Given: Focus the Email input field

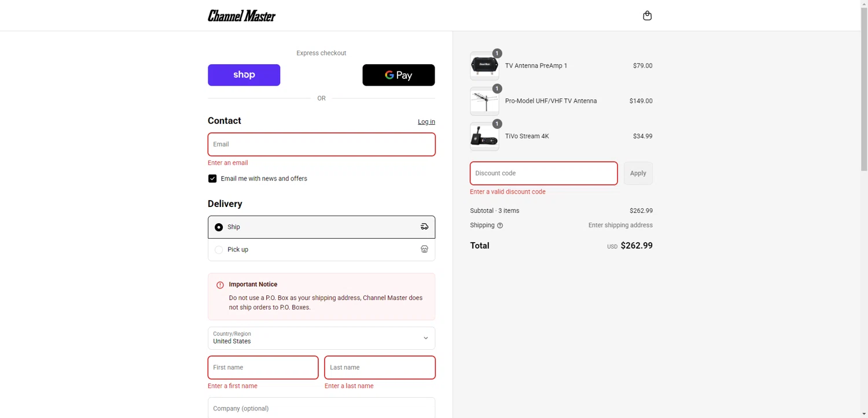Looking at the screenshot, I should pyautogui.click(x=321, y=145).
